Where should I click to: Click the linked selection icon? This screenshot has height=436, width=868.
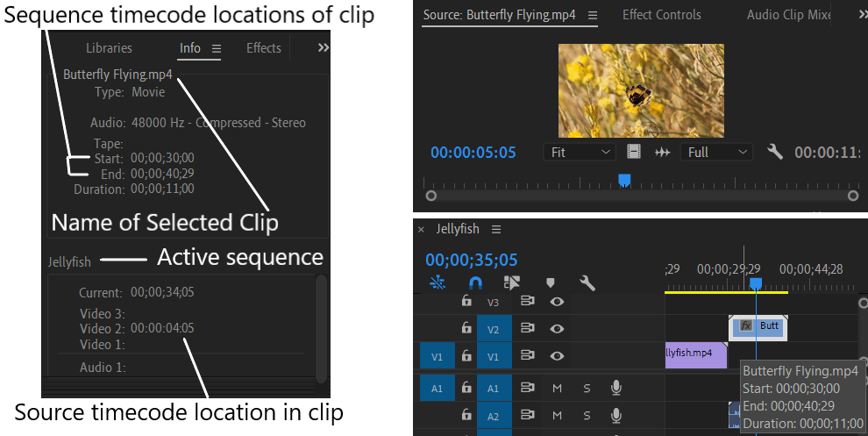click(512, 283)
